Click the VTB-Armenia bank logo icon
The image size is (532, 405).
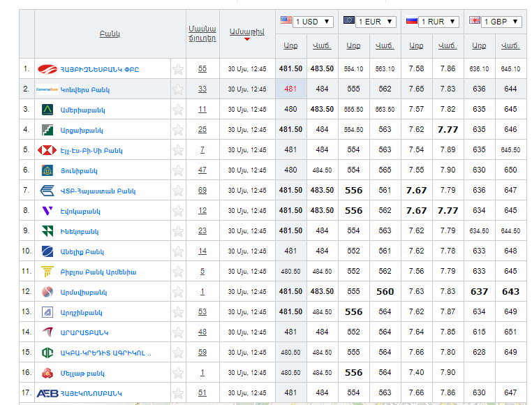tap(47, 191)
